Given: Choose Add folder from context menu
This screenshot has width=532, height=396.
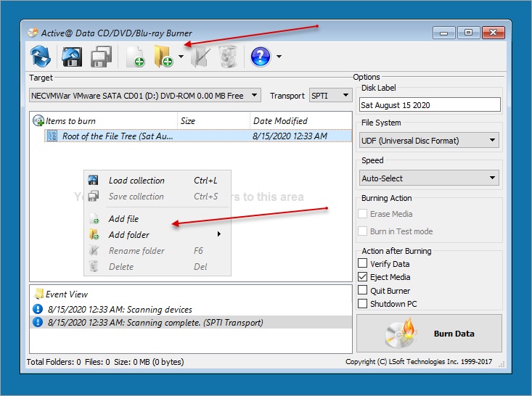Looking at the screenshot, I should tap(157, 234).
